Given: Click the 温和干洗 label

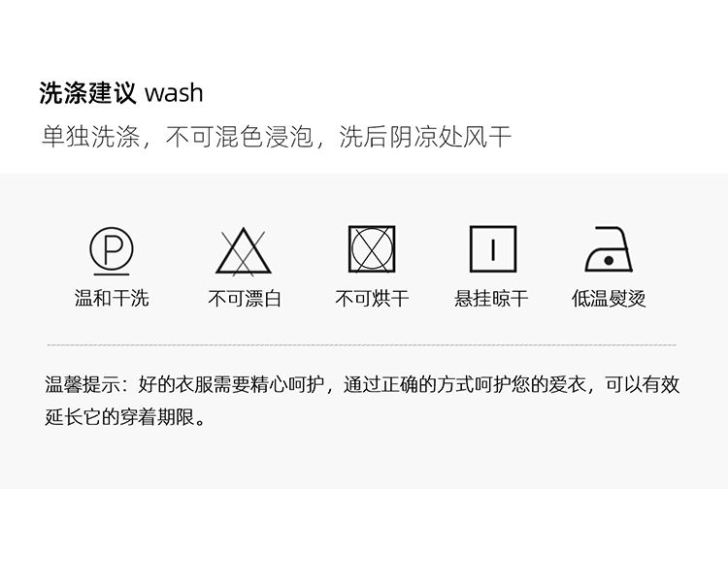Looking at the screenshot, I should 112,298.
